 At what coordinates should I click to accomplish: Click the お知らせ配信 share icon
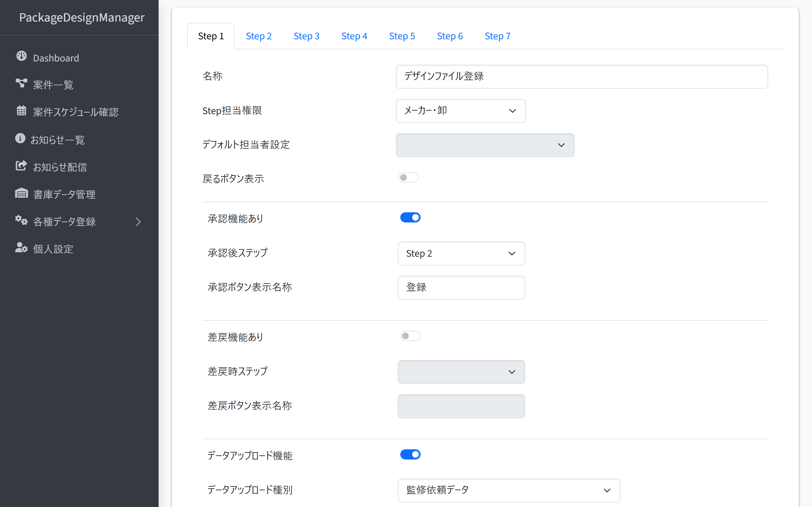[21, 166]
